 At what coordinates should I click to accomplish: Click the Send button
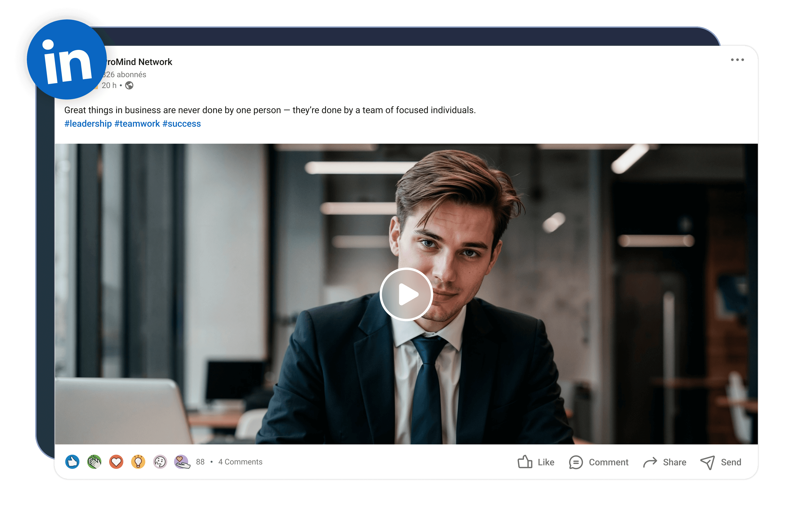[721, 462]
